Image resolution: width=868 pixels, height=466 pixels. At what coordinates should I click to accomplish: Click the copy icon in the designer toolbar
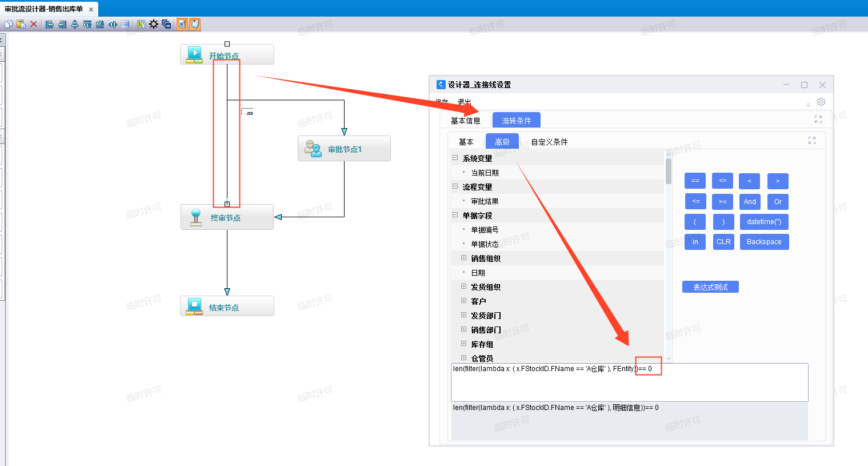[x=8, y=24]
